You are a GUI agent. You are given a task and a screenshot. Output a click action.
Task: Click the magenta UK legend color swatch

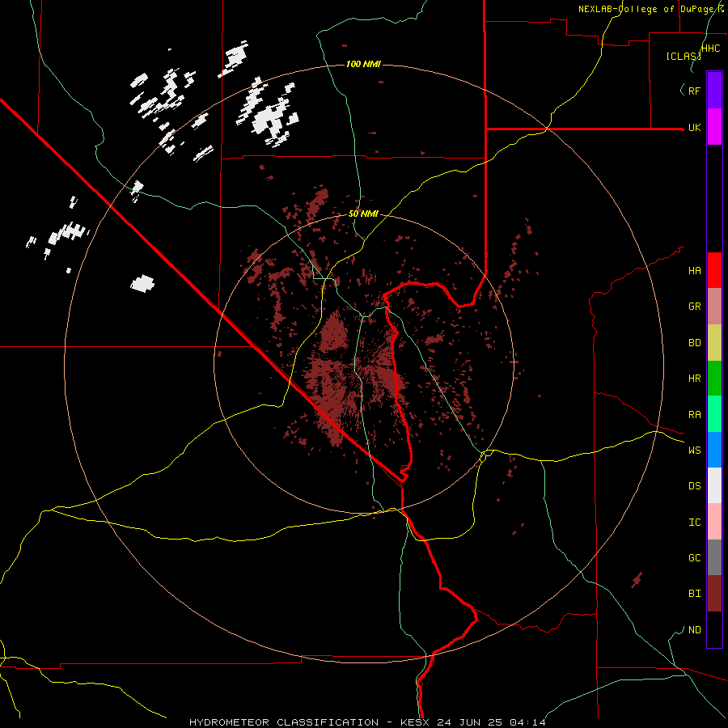714,127
